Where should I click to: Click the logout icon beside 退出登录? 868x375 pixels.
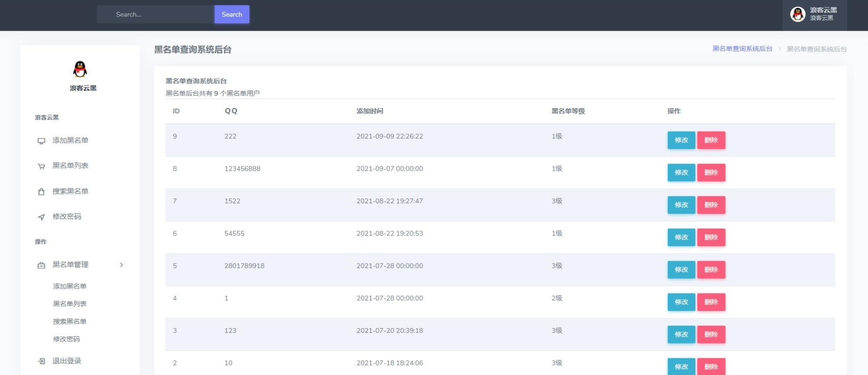pos(41,361)
